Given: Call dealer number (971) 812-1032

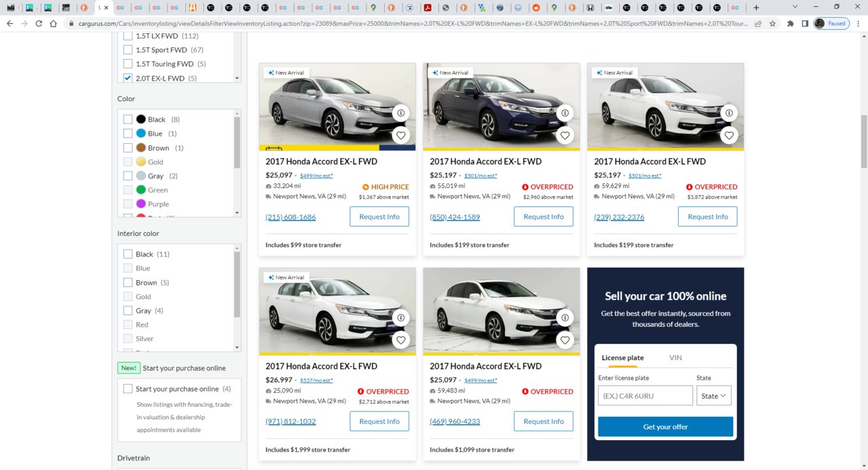Looking at the screenshot, I should (x=290, y=421).
